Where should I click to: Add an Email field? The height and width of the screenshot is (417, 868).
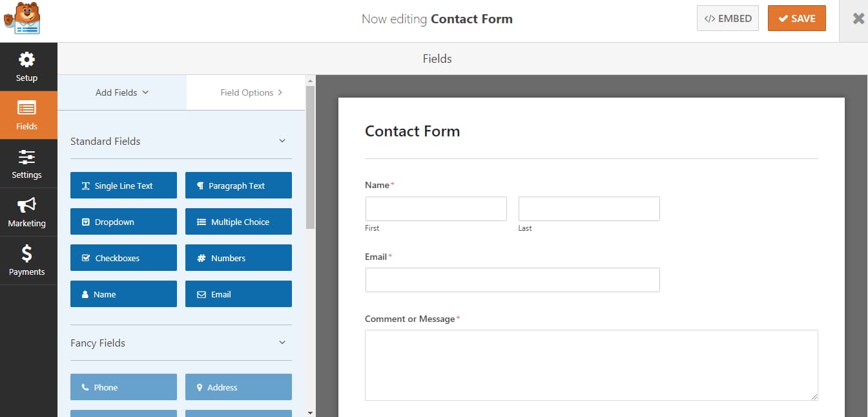point(238,294)
